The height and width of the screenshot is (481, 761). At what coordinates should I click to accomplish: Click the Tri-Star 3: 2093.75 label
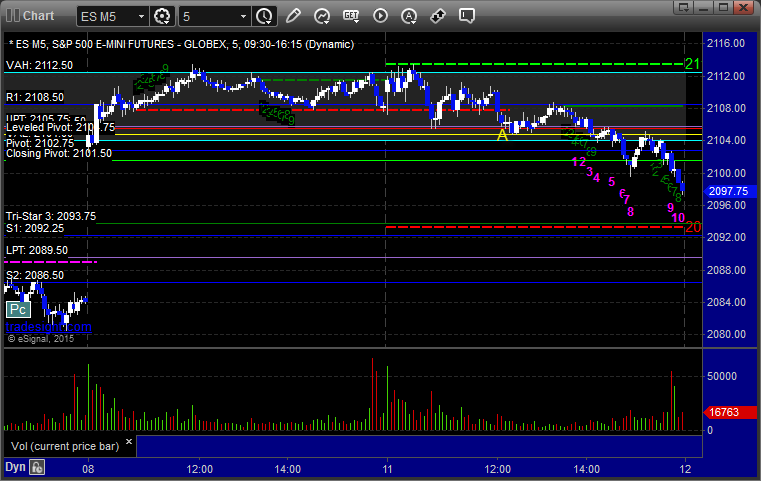coord(51,216)
